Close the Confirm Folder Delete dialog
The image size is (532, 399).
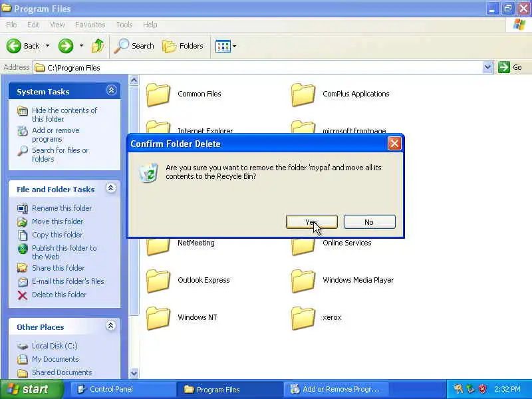(394, 144)
